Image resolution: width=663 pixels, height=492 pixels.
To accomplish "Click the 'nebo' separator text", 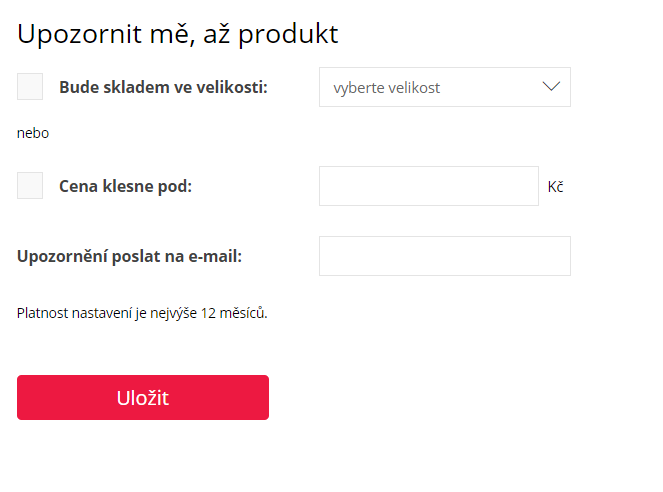I will point(33,133).
